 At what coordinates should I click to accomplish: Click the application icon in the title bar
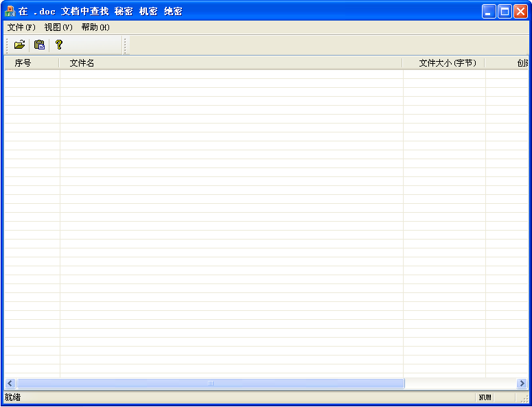tap(10, 11)
